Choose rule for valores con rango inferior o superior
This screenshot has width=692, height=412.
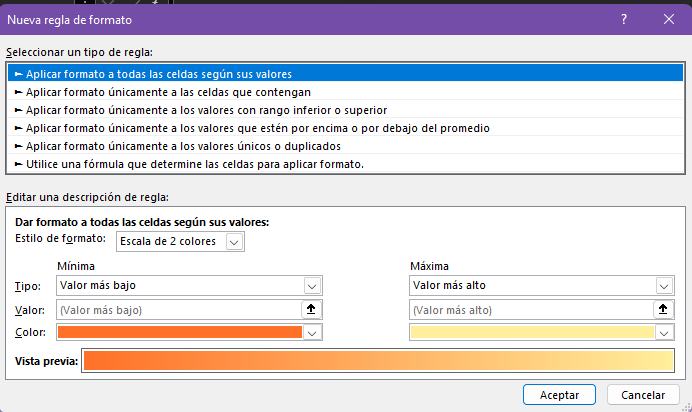click(345, 110)
